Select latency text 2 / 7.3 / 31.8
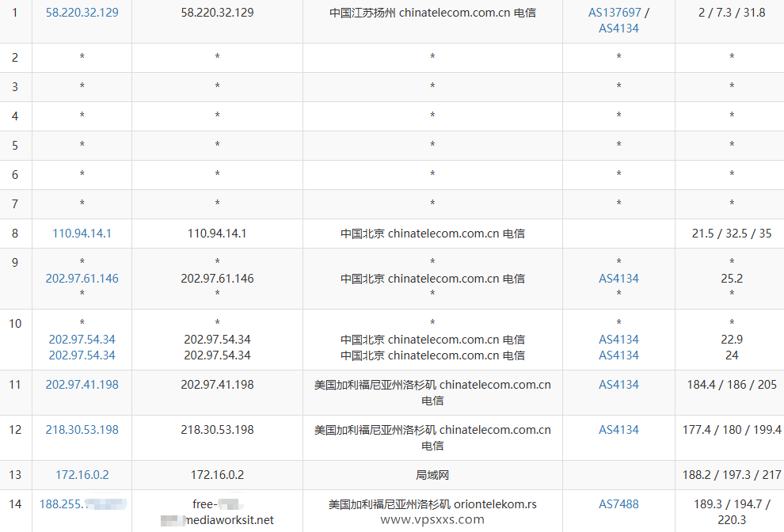The height and width of the screenshot is (532, 784). point(732,13)
